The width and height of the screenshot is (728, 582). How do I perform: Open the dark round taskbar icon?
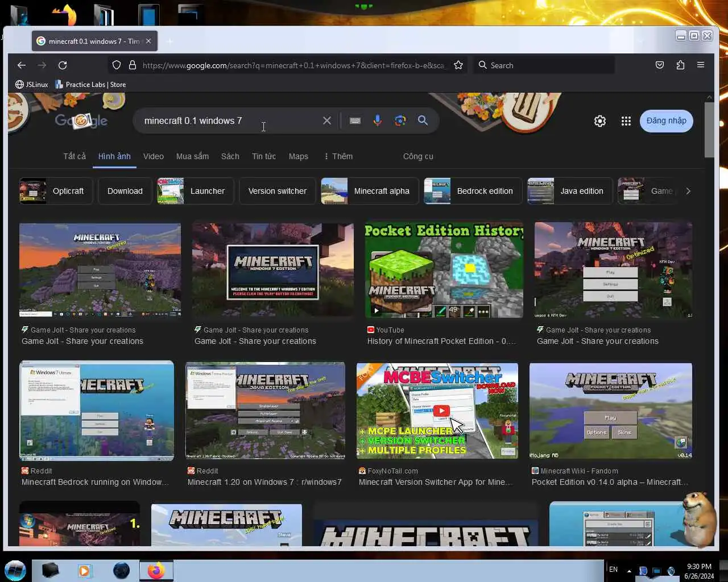tap(121, 571)
